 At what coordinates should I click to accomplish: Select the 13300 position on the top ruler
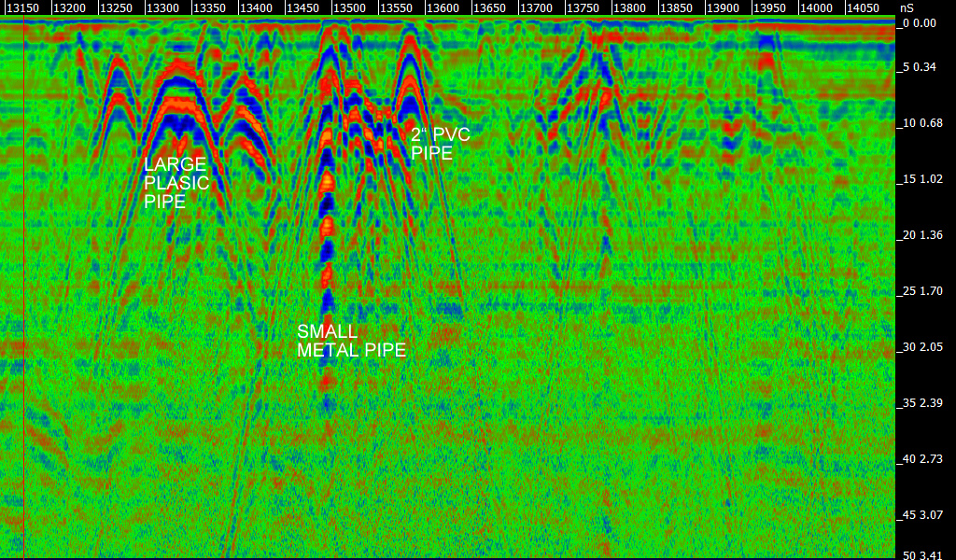(162, 7)
